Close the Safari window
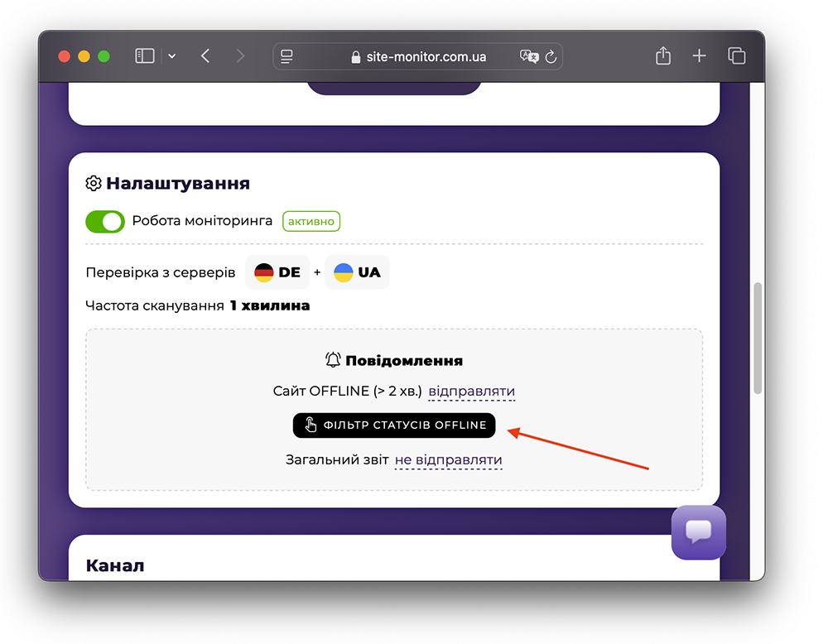The height and width of the screenshot is (644, 828). tap(64, 56)
